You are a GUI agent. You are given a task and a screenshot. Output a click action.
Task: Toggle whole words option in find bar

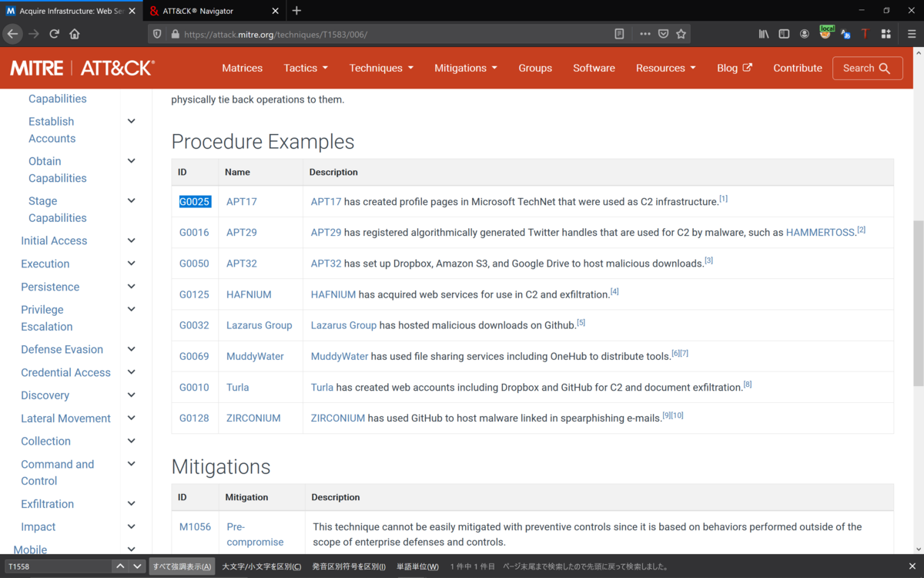pyautogui.click(x=417, y=566)
